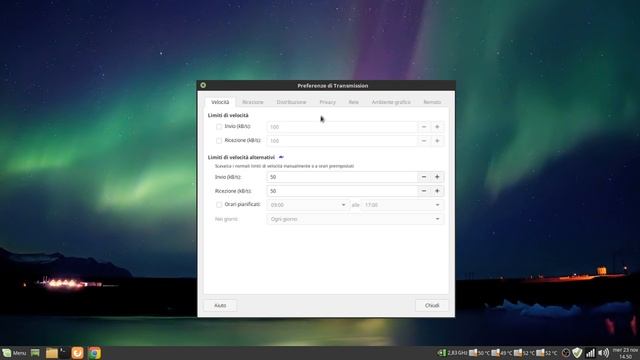
Task: Launch the terminal from the panel
Action: (64, 353)
